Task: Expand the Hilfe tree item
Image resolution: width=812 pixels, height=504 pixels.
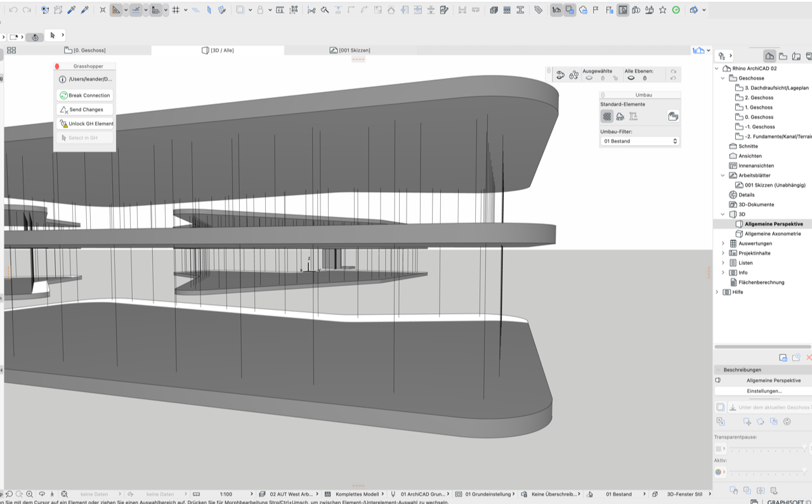Action: 717,292
